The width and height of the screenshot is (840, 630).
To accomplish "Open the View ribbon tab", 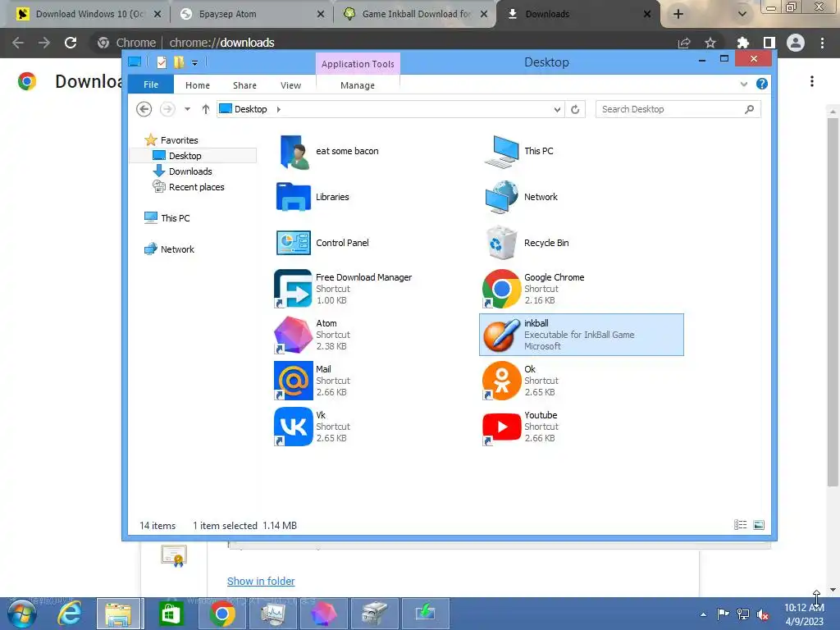I will tap(290, 85).
